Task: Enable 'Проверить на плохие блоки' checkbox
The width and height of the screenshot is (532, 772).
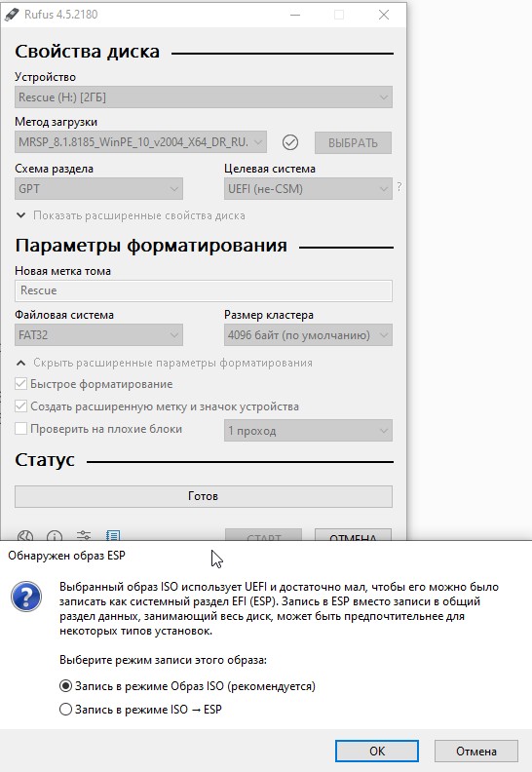Action: click(20, 429)
